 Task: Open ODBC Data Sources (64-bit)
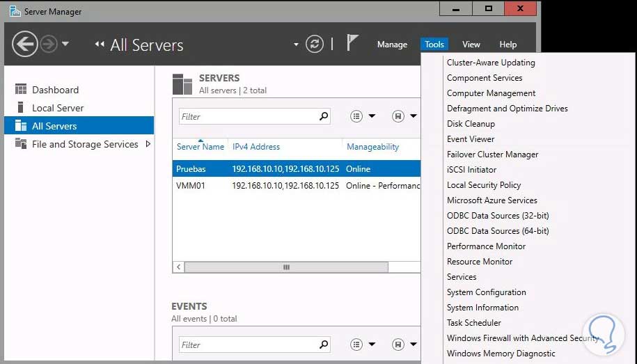498,231
